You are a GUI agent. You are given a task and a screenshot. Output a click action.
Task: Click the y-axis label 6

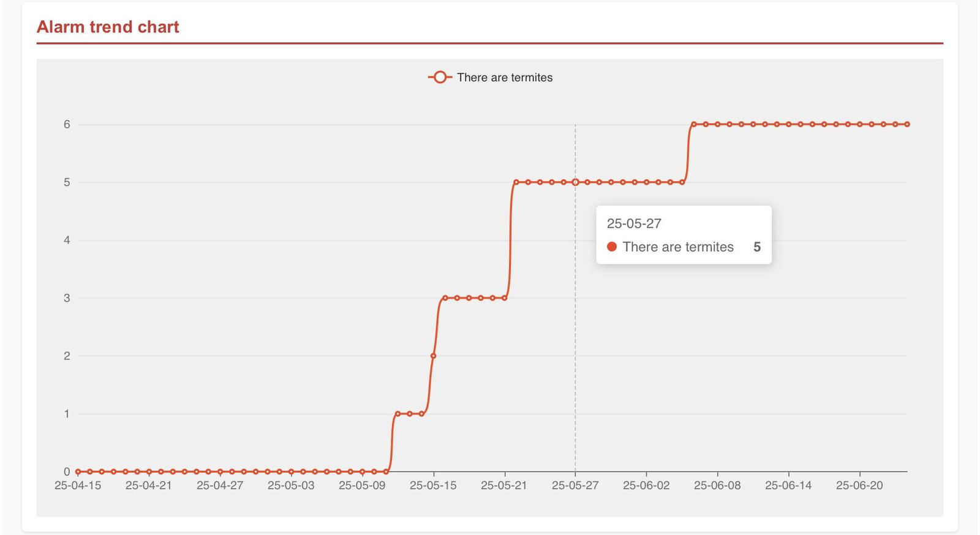point(67,124)
